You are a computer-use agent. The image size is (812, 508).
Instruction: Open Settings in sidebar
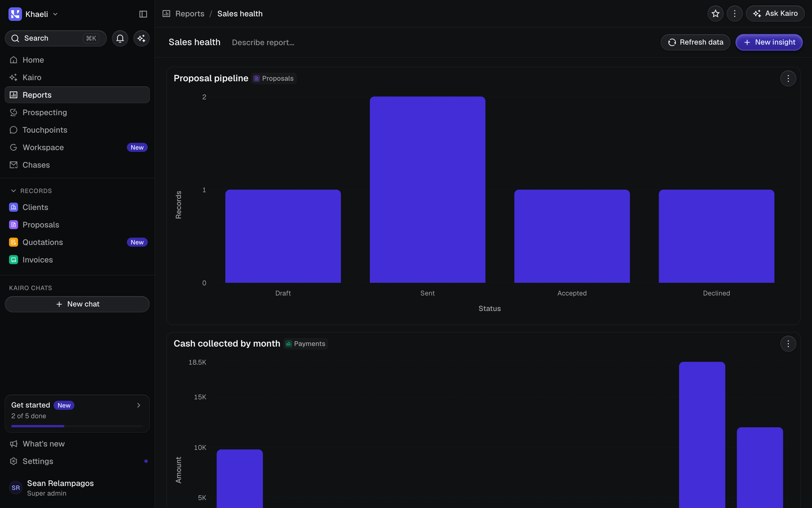[x=77, y=461]
